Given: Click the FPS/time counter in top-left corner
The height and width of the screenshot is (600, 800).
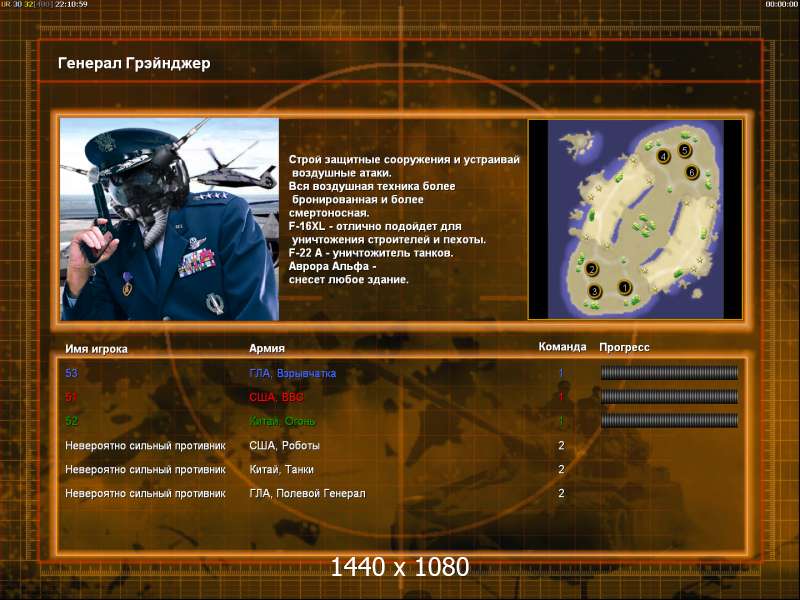Looking at the screenshot, I should 44,4.
